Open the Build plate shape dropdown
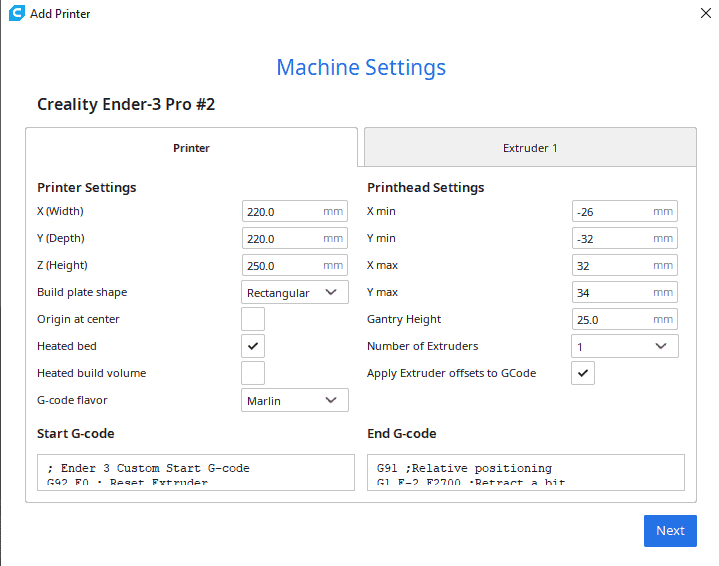This screenshot has width=719, height=566. [x=295, y=293]
